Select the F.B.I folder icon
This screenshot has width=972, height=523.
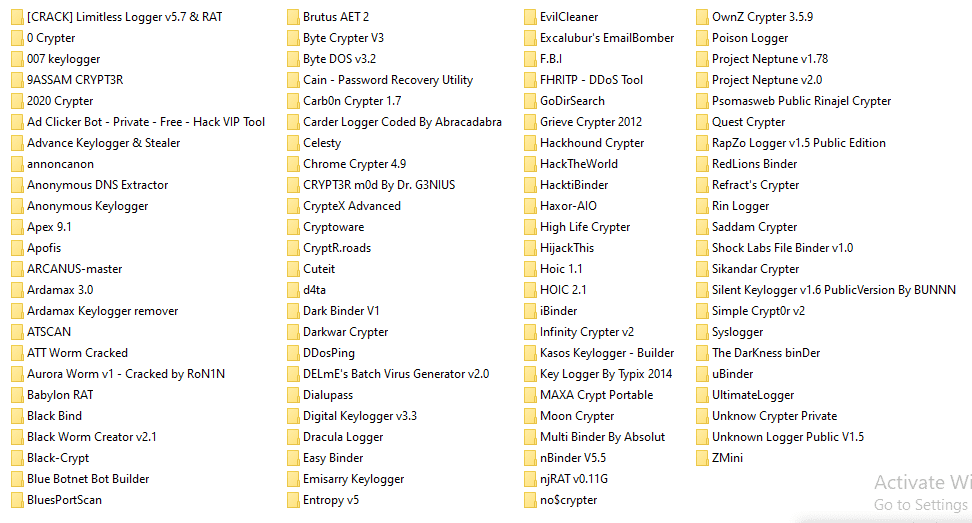pyautogui.click(x=530, y=59)
